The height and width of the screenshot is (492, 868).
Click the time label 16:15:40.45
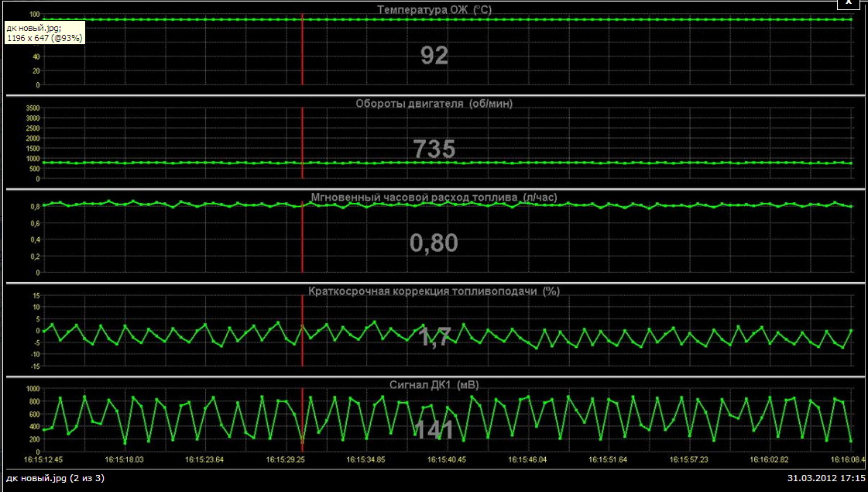447,459
